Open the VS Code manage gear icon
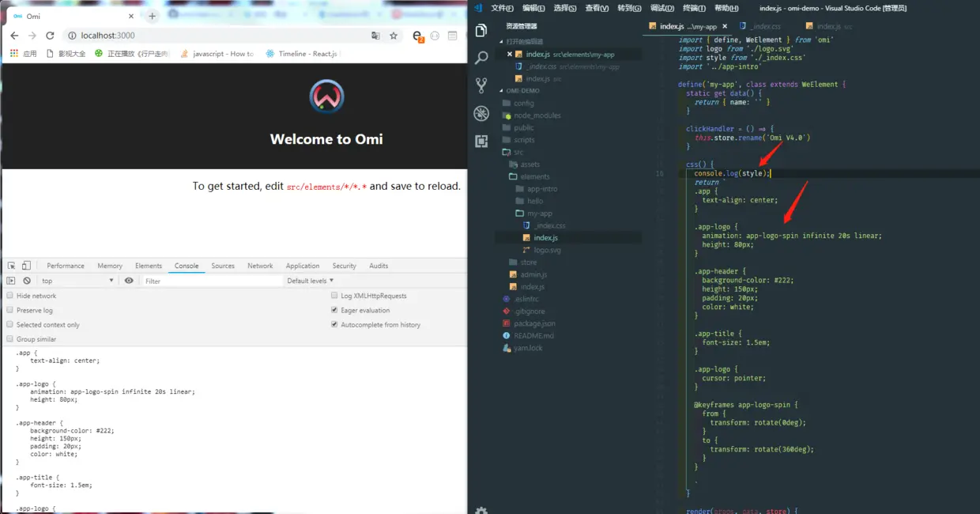This screenshot has width=980, height=514. [481, 509]
